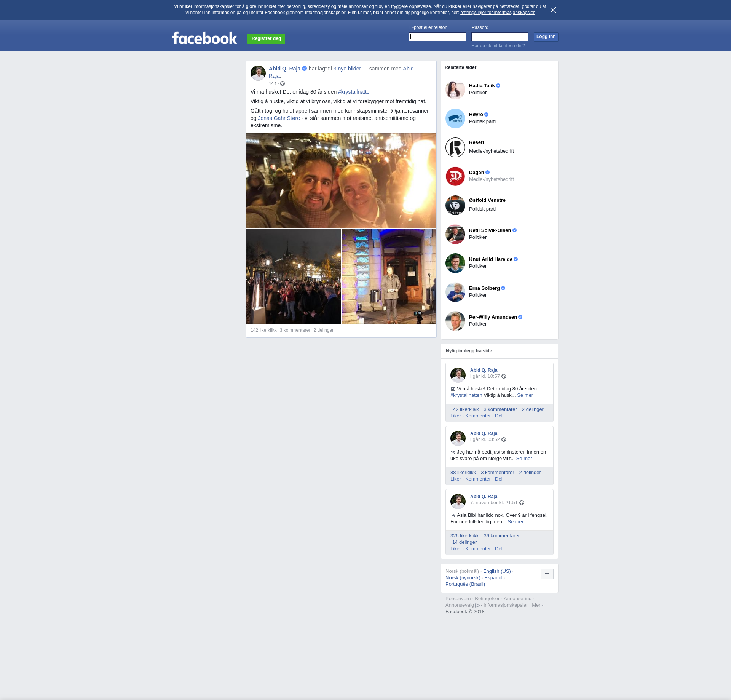Expand 'Se mer' on Asia Bibi post
Viewport: 731px width, 700px height.
[x=515, y=522]
